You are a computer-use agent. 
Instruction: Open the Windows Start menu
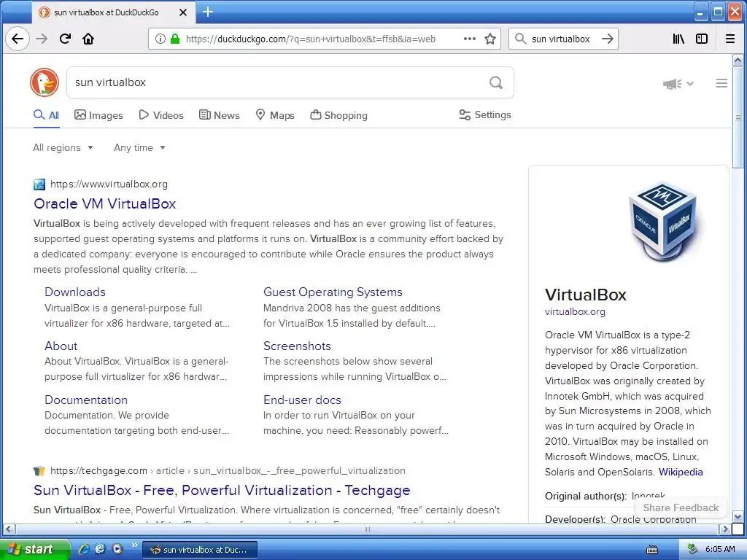[x=34, y=549]
